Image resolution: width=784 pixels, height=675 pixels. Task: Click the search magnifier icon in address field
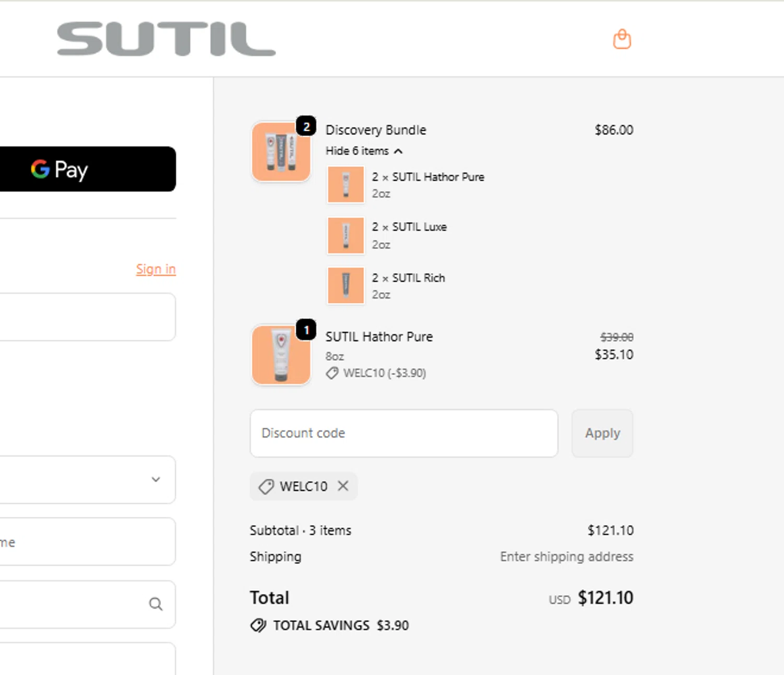click(156, 604)
